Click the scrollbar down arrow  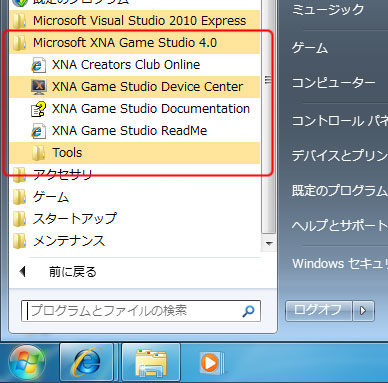point(268,244)
